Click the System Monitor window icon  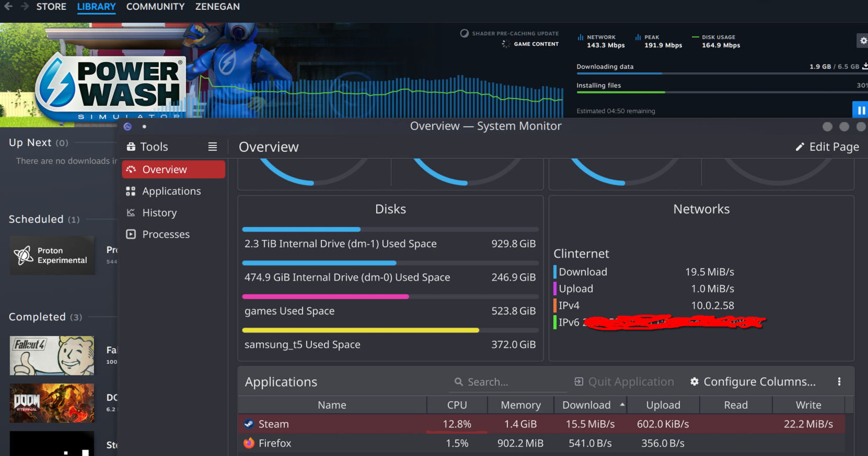(128, 126)
